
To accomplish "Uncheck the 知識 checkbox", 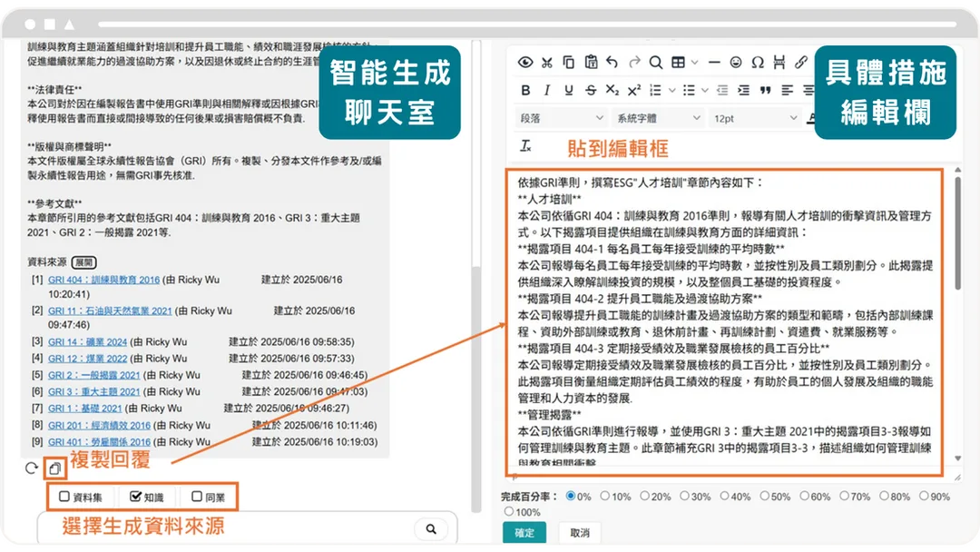I will pyautogui.click(x=135, y=497).
